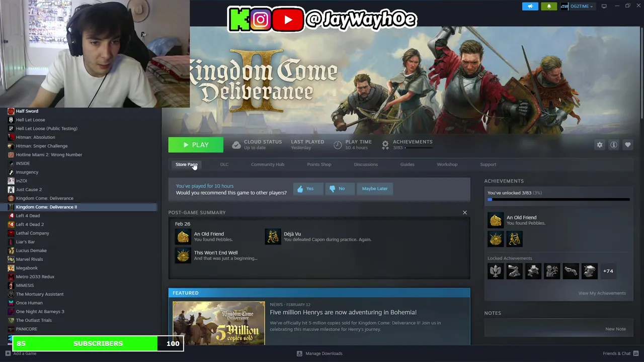Click the small achievements progress bar under 3/83
This screenshot has height=362, width=644.
[x=419, y=148]
